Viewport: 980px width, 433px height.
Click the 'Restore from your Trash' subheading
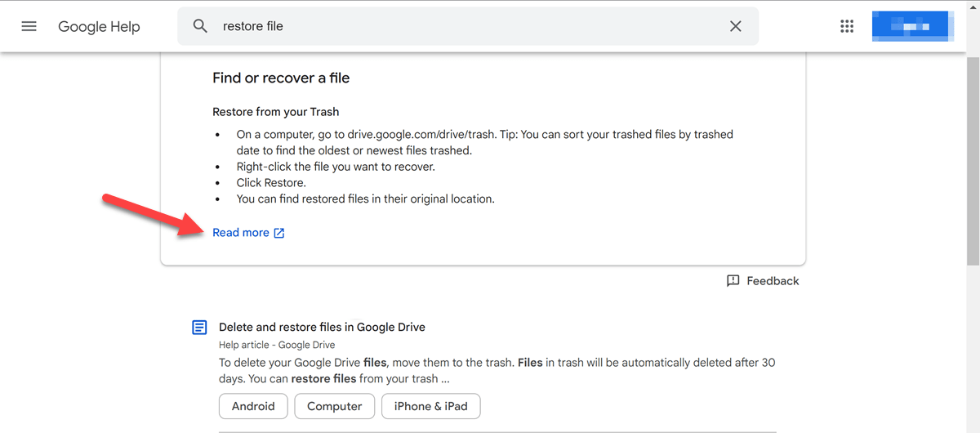click(x=275, y=112)
